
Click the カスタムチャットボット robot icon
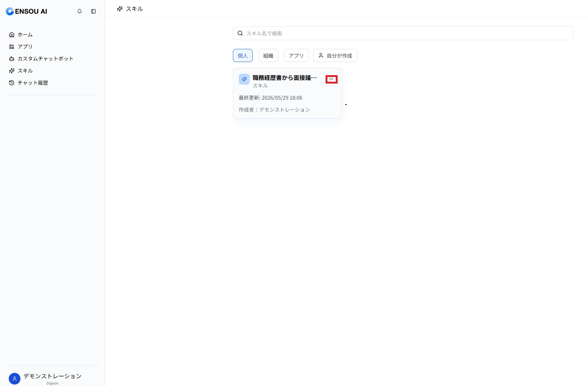[12, 59]
